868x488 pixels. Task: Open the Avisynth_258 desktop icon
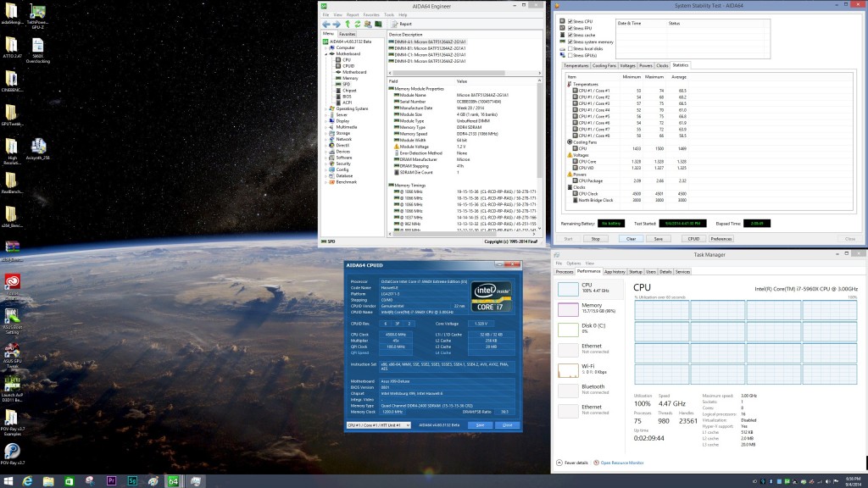37,149
